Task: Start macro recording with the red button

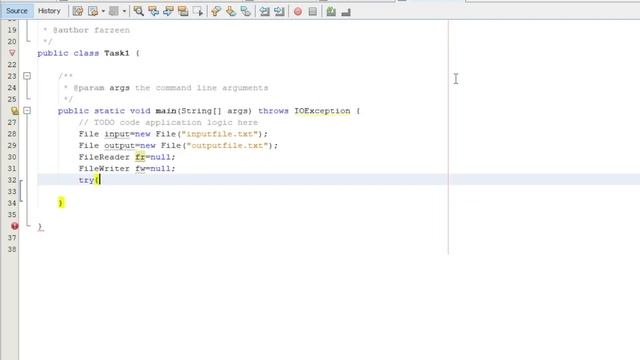Action: tap(298, 11)
